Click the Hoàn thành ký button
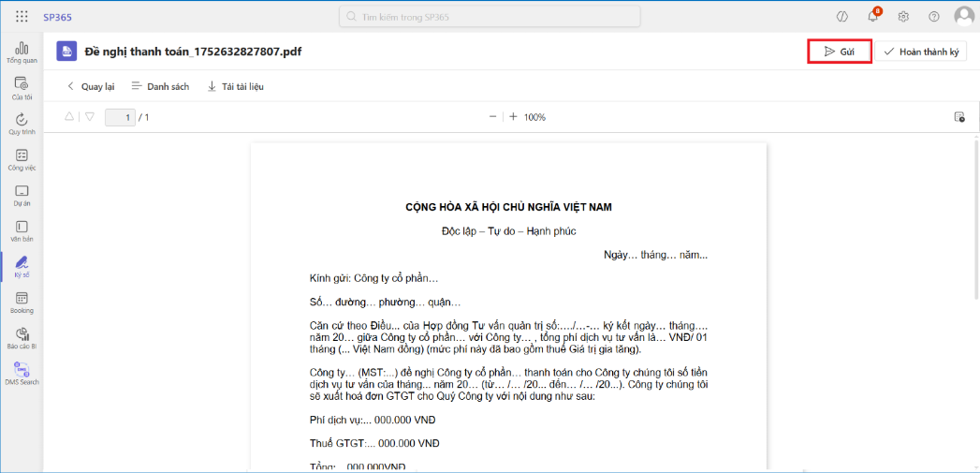The height and width of the screenshot is (473, 980). point(921,52)
